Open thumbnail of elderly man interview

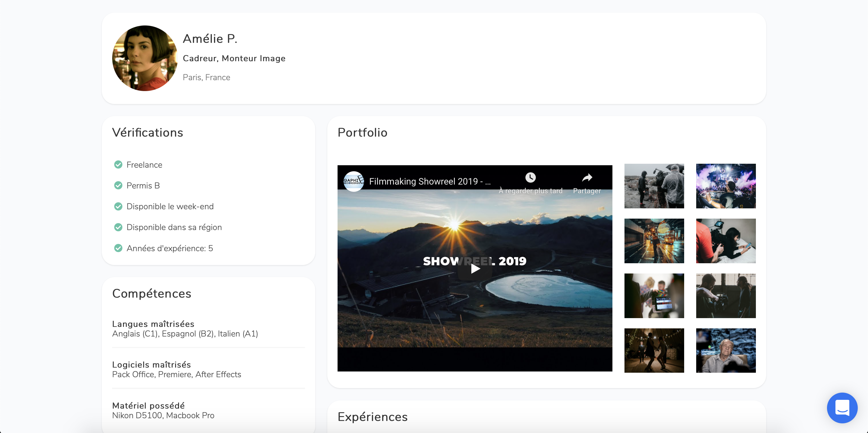(726, 351)
